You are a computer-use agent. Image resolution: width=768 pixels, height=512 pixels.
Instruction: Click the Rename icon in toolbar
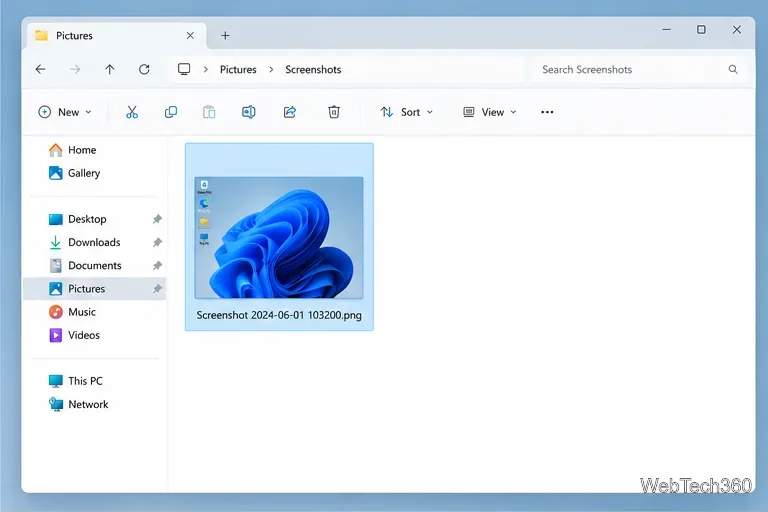[x=248, y=112]
